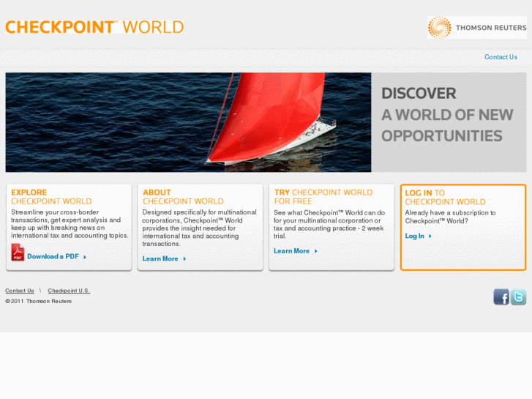Click the Thomson Reuters logo

(x=476, y=28)
